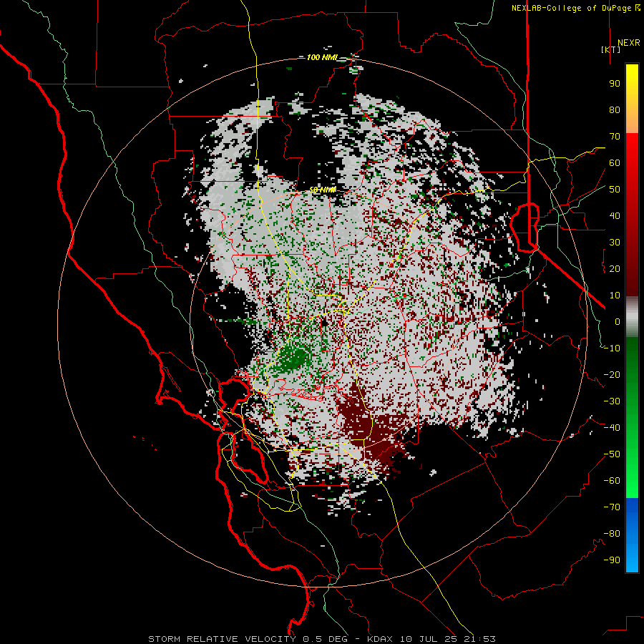Click the [KT] units label
The image size is (644, 644).
611,49
